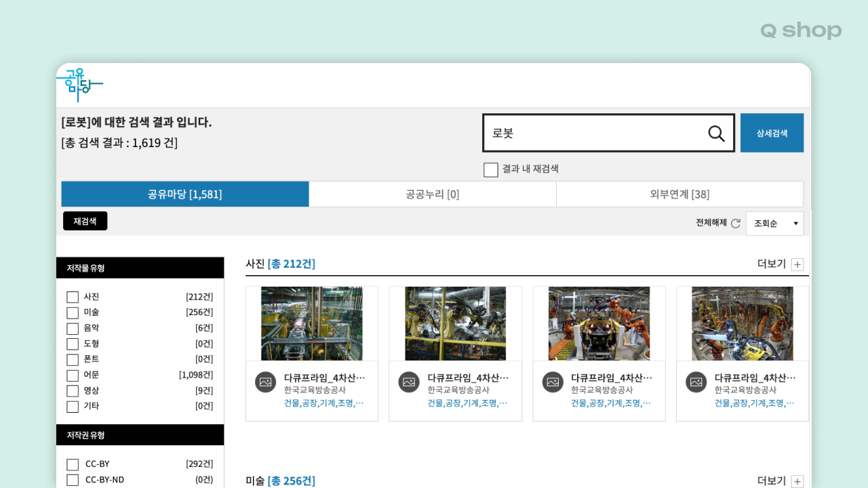This screenshot has height=488, width=868.
Task: Check the 미술 filter checkbox
Action: [73, 312]
